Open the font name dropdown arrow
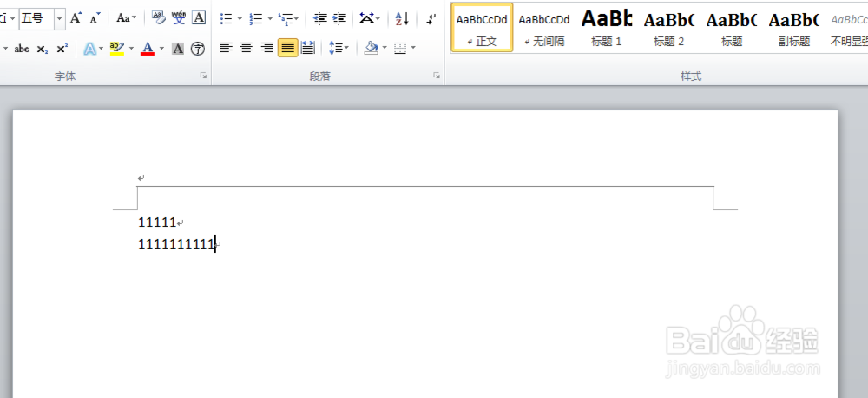The height and width of the screenshot is (398, 868). 13,18
